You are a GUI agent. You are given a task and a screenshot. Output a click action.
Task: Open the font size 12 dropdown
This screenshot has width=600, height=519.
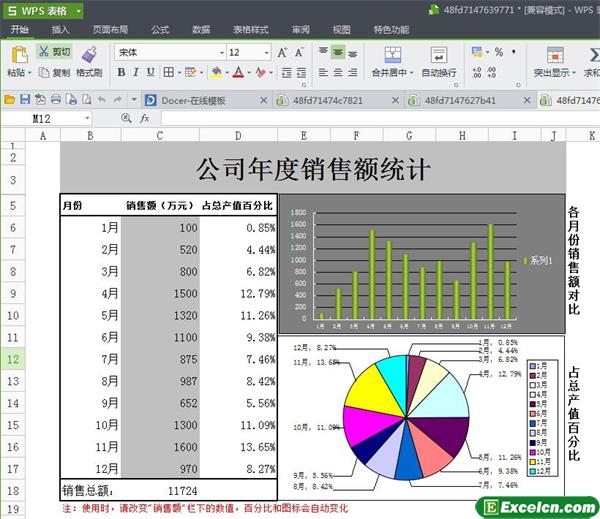point(267,52)
